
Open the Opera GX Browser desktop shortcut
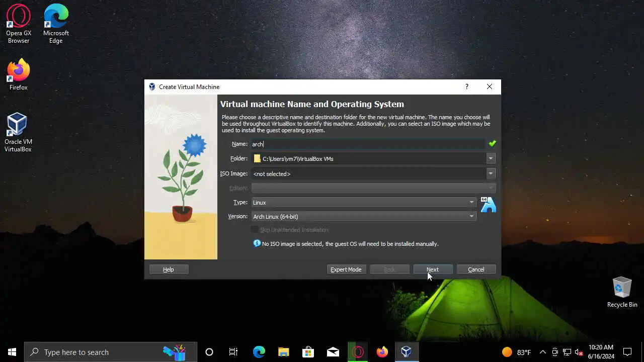coord(19,24)
